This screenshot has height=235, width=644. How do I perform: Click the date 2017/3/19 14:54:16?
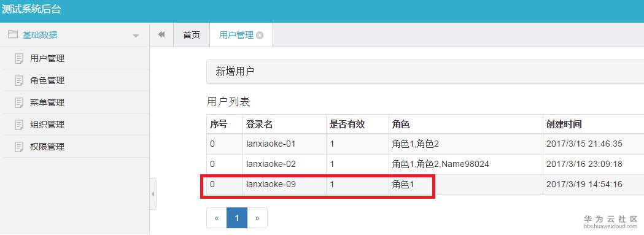click(584, 185)
